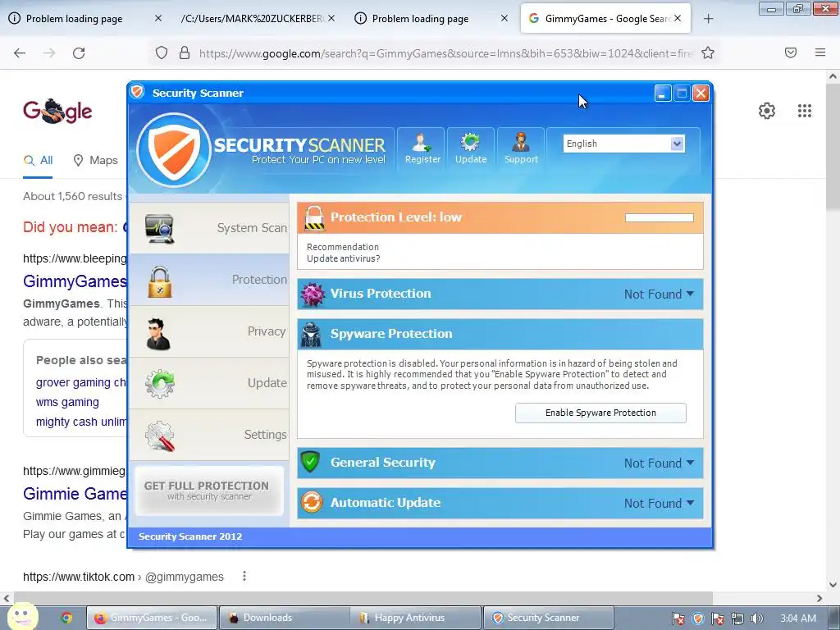840x630 pixels.
Task: Select the Protection sidebar section
Action: [209, 280]
